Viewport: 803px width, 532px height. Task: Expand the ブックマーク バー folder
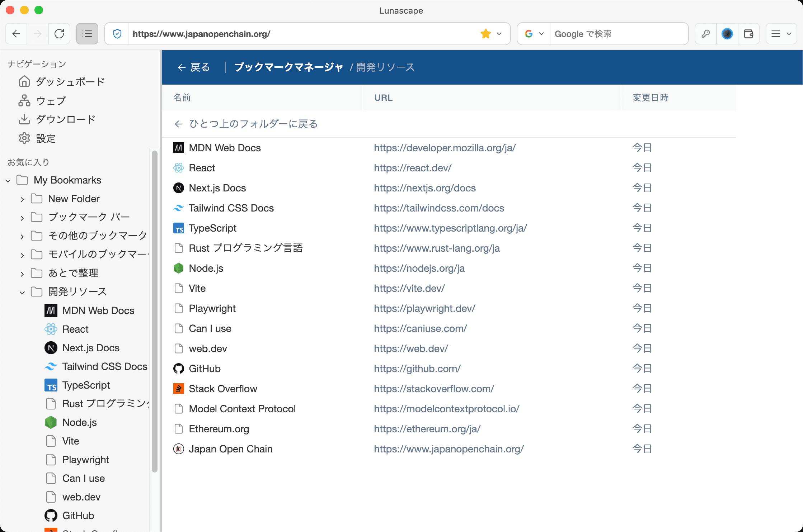22,218
